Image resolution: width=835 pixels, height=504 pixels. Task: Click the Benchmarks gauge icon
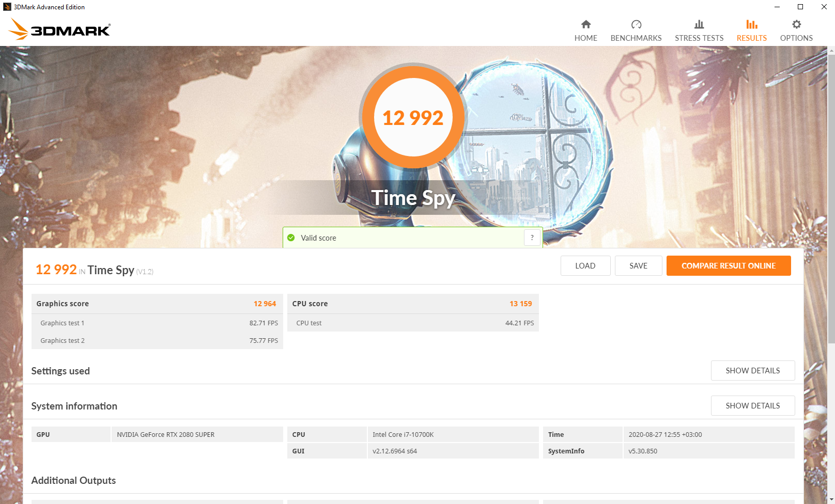pyautogui.click(x=636, y=24)
